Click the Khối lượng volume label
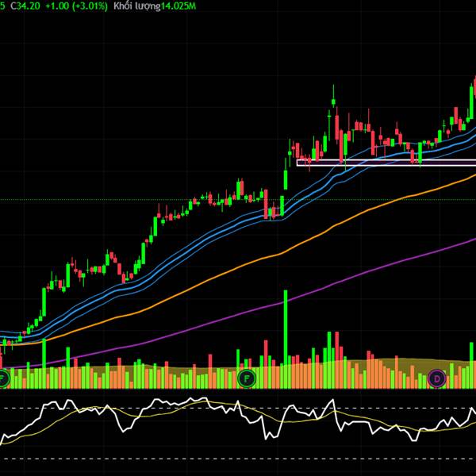Screen dimensions: 476x476 137,6
